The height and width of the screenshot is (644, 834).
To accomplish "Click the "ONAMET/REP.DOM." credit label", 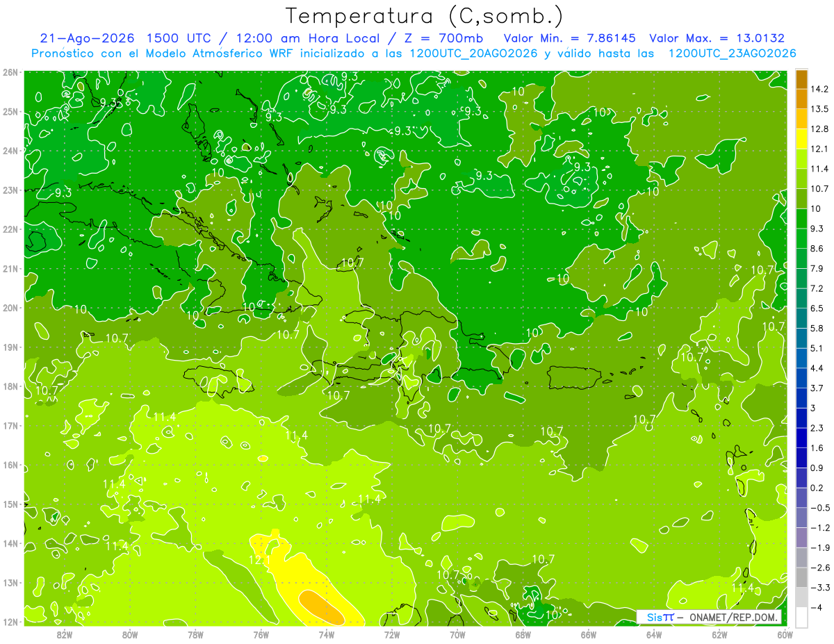I will [734, 617].
